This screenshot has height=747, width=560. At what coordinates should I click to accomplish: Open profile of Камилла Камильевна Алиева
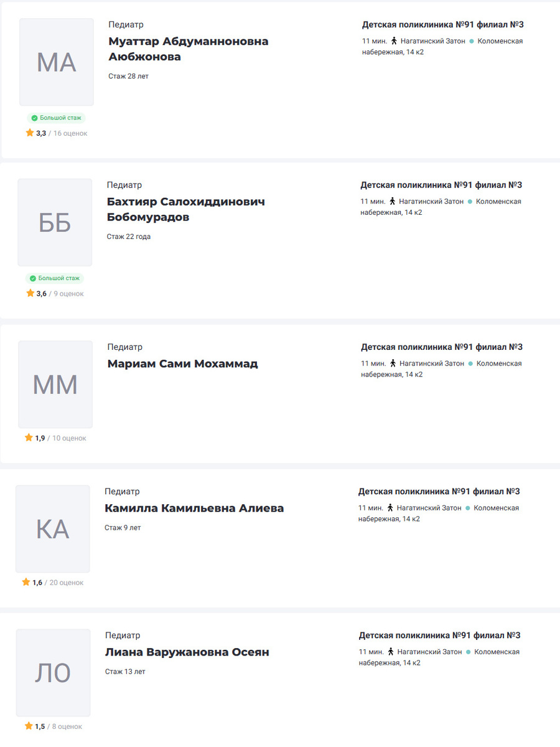click(194, 508)
